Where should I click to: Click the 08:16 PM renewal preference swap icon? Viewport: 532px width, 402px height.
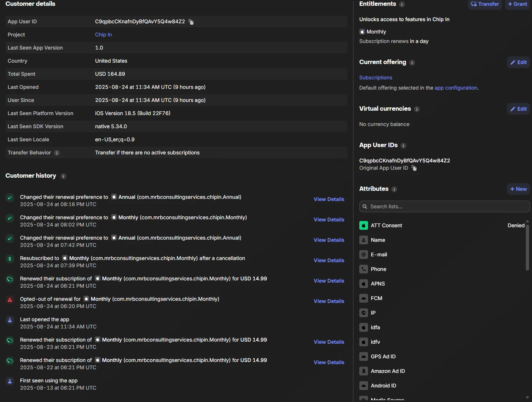pyautogui.click(x=10, y=198)
